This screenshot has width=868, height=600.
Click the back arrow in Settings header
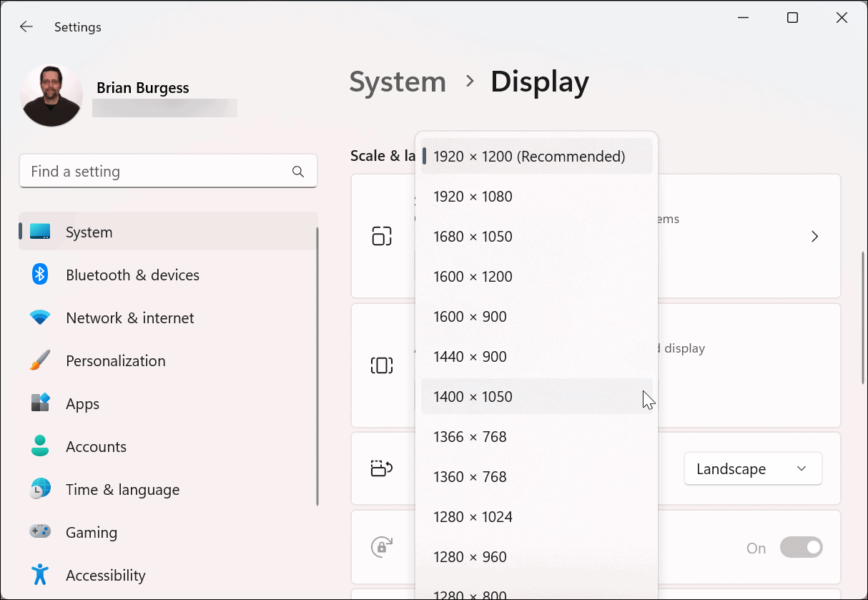pyautogui.click(x=26, y=27)
